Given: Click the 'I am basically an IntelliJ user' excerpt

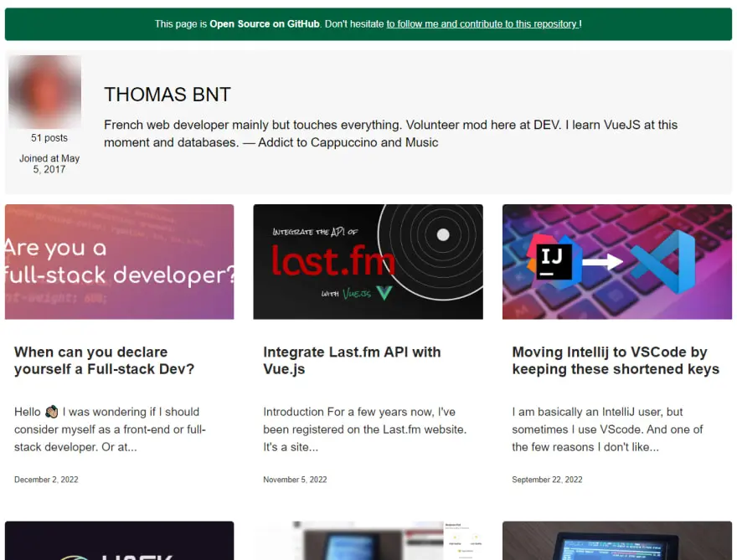Looking at the screenshot, I should click(x=607, y=429).
